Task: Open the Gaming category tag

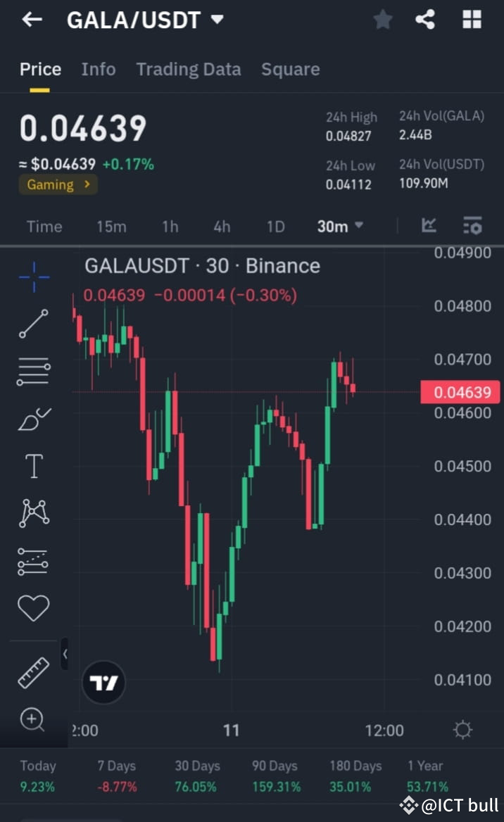Action: click(x=58, y=184)
